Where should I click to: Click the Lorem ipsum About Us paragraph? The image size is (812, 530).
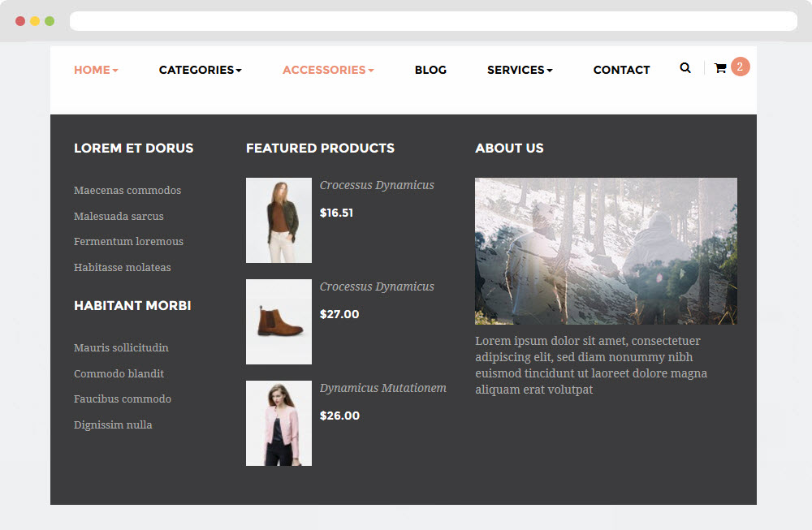coord(591,365)
